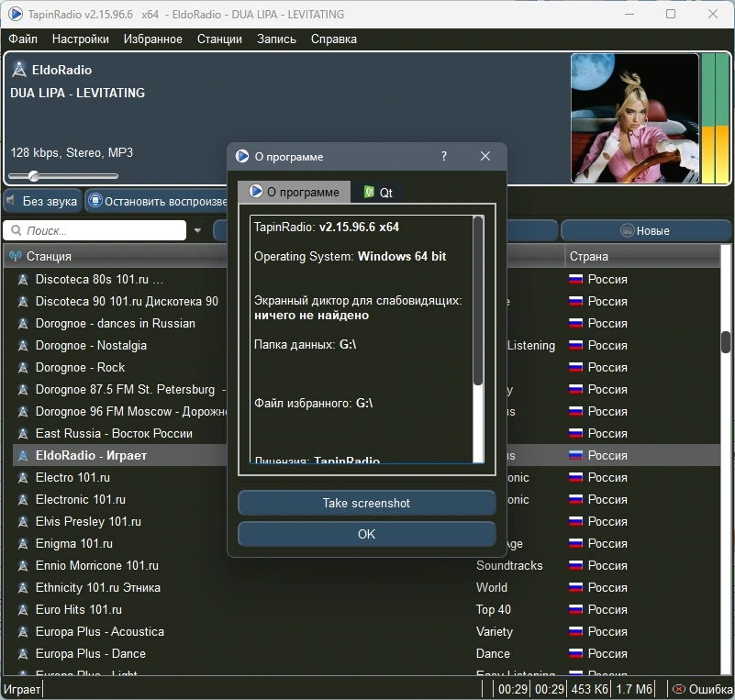Open the Справка menu
735x700 pixels.
pos(334,39)
